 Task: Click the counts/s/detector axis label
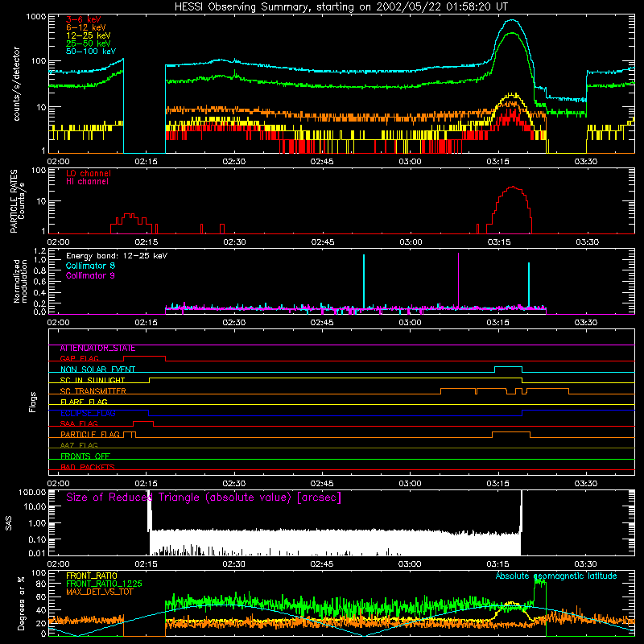pos(16,84)
